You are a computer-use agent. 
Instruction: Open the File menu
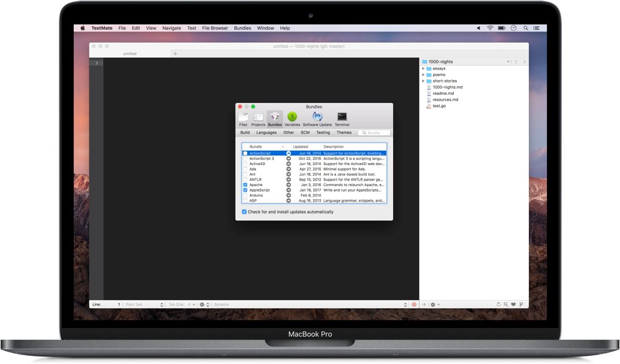122,28
